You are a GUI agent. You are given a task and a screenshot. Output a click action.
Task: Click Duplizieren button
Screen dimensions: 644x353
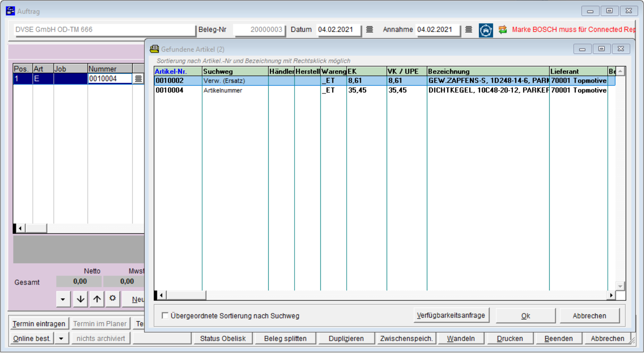coord(347,338)
